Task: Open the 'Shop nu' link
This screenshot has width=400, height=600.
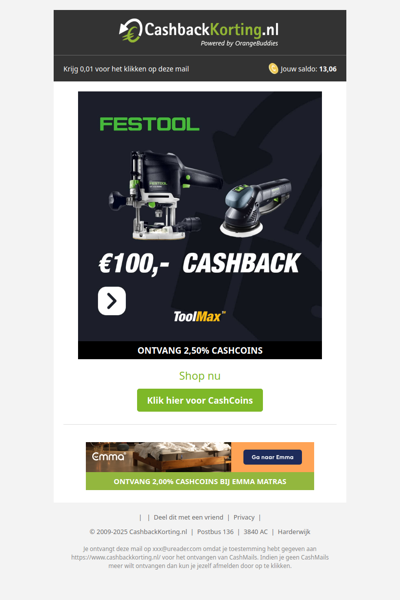Action: pyautogui.click(x=200, y=376)
